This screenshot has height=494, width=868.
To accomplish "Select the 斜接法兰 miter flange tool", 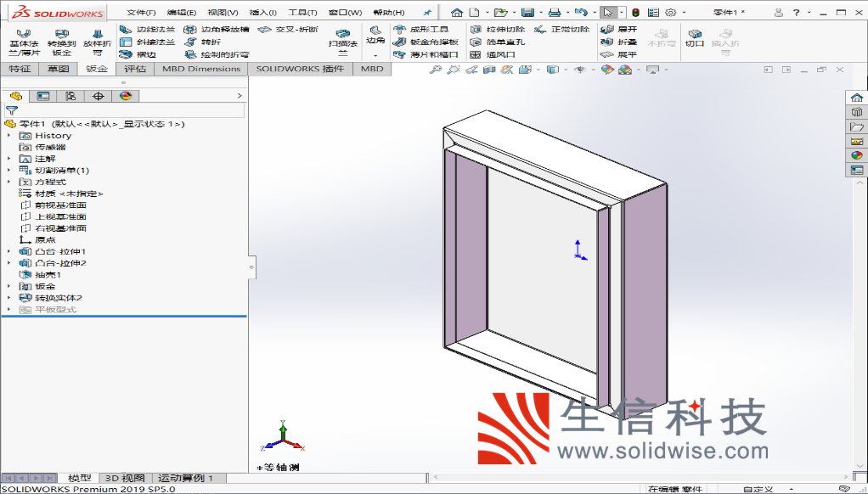I will (x=148, y=42).
